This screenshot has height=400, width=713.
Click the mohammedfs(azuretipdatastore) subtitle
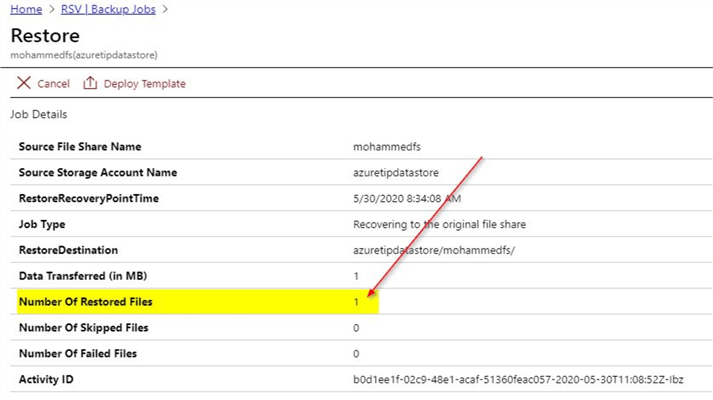tap(84, 54)
